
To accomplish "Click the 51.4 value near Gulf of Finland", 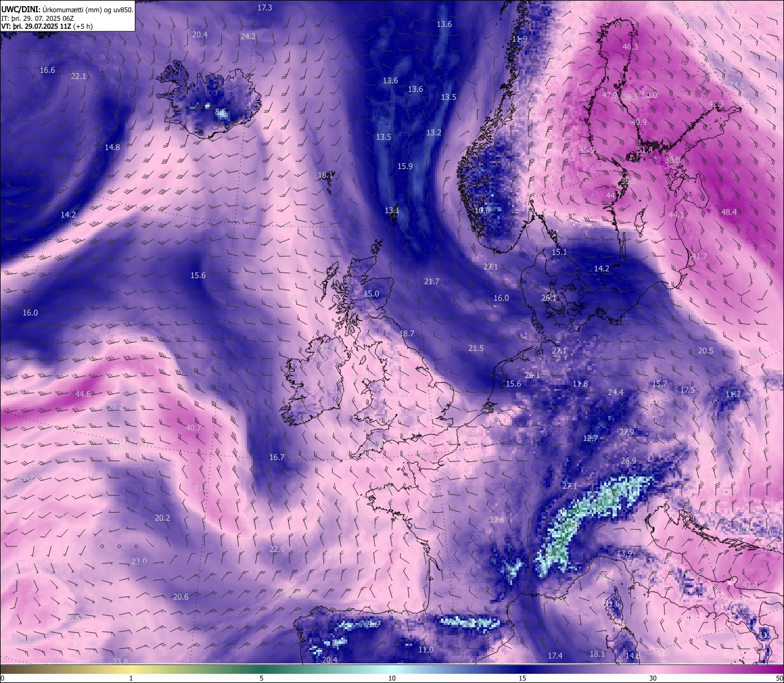I will (645, 149).
